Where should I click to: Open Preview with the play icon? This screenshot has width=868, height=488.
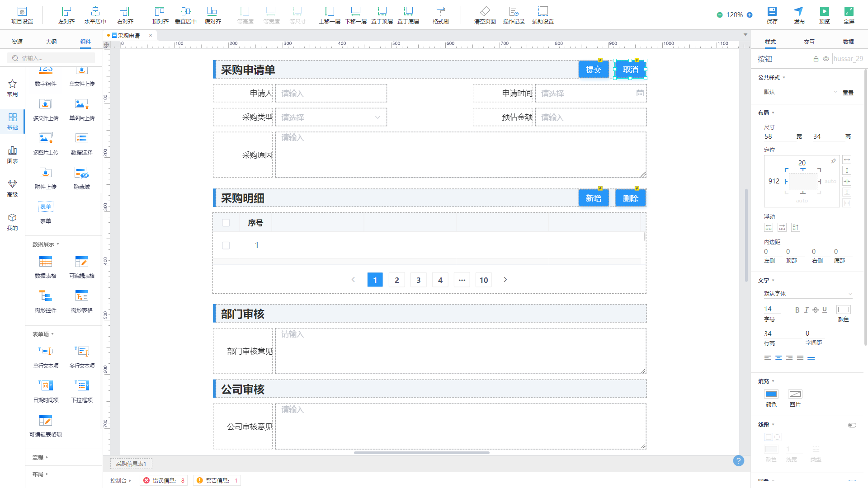point(824,12)
